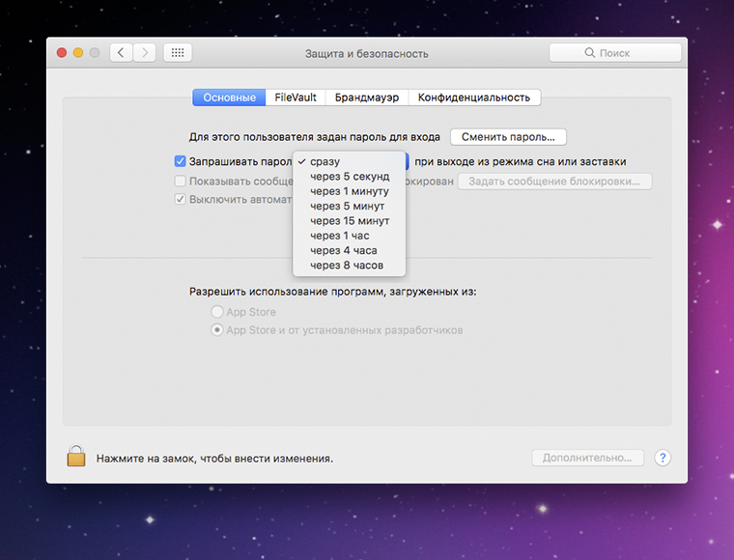Pick the checked "сразу" option
The width and height of the screenshot is (734, 560).
point(325,161)
